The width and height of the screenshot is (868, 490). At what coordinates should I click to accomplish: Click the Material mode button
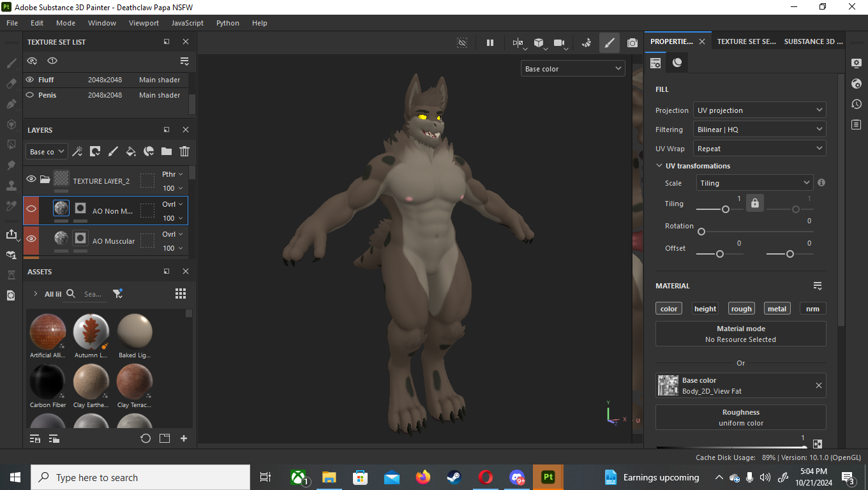click(x=740, y=334)
